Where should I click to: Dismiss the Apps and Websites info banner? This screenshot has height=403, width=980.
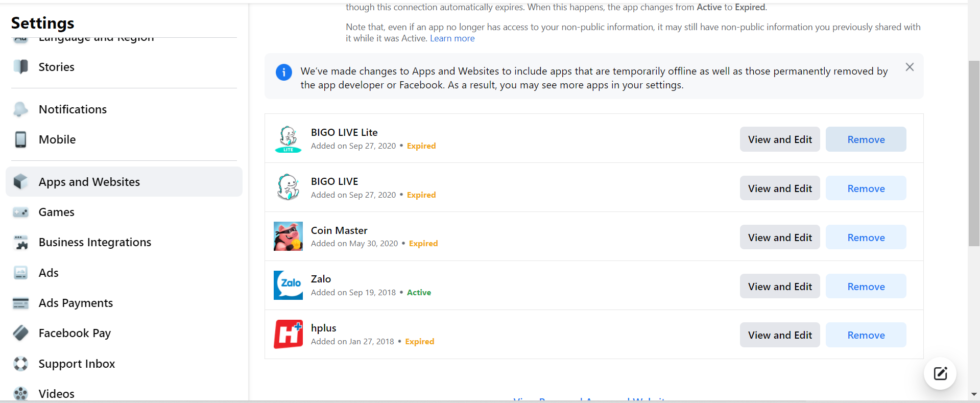point(910,67)
